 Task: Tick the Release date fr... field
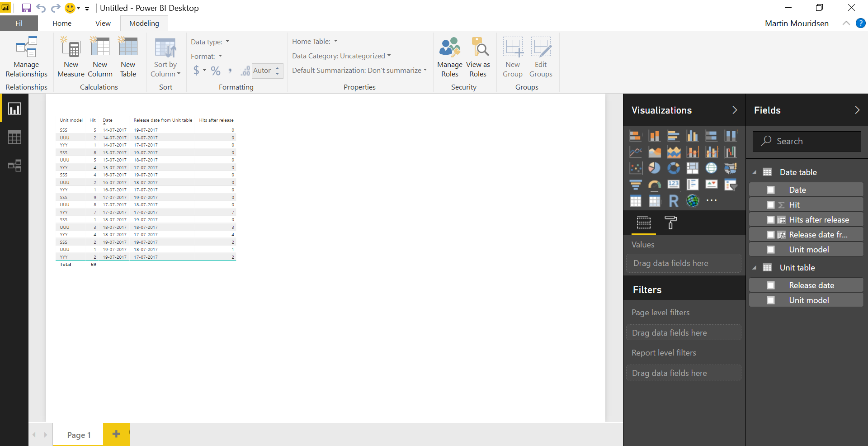pos(771,235)
